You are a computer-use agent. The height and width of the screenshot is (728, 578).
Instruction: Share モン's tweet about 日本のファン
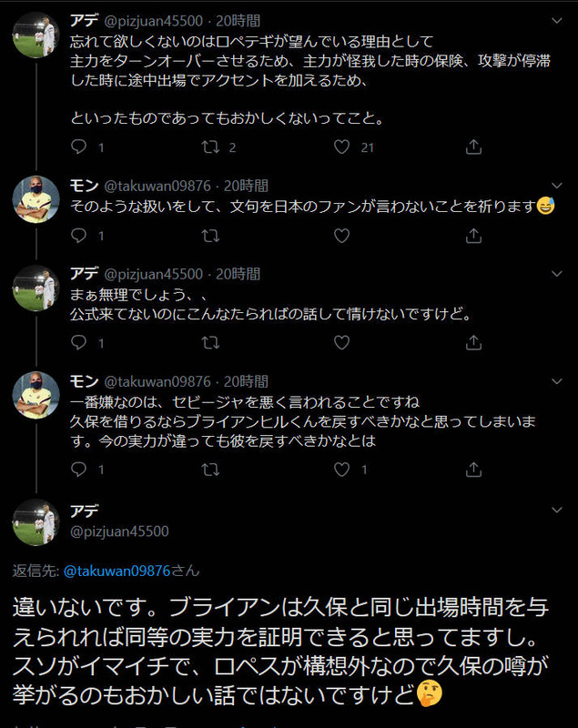(x=472, y=236)
